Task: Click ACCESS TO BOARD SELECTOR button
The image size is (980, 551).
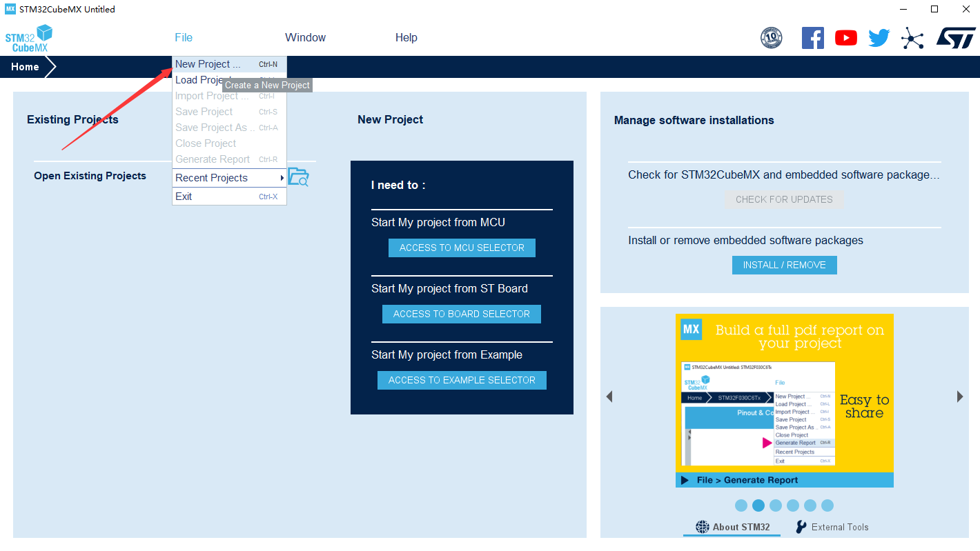Action: tap(462, 314)
